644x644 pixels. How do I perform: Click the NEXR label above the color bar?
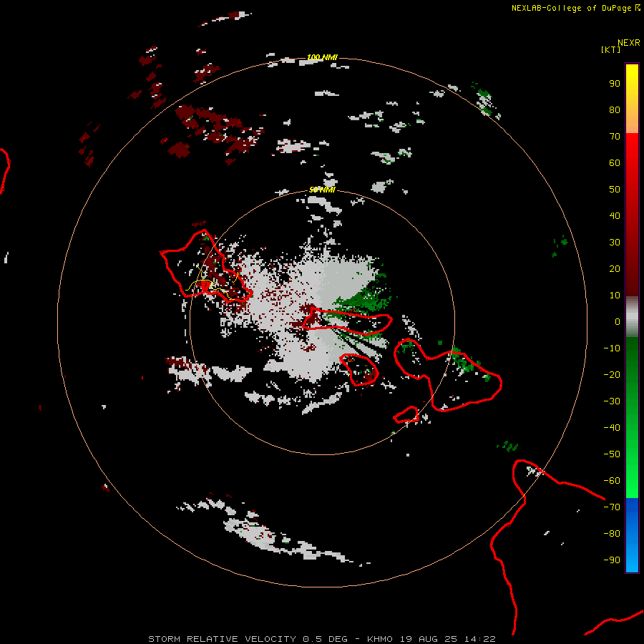coord(628,43)
